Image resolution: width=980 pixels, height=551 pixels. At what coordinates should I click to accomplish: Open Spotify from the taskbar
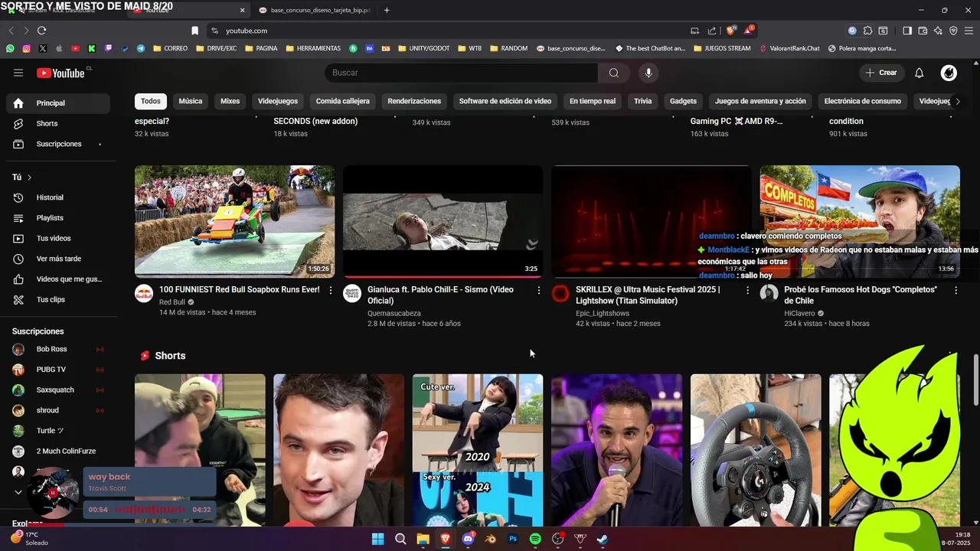pos(535,539)
